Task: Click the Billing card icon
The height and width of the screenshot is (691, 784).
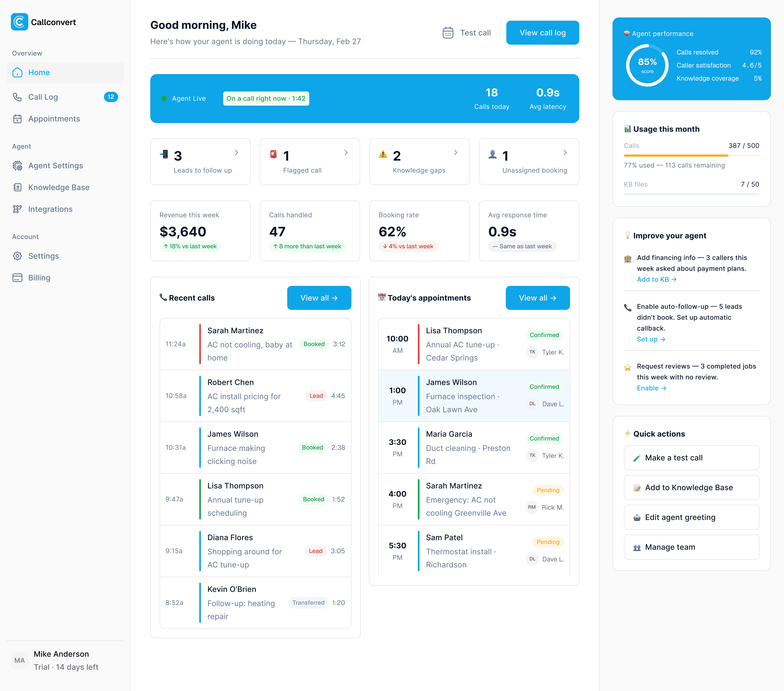Action: [x=17, y=278]
